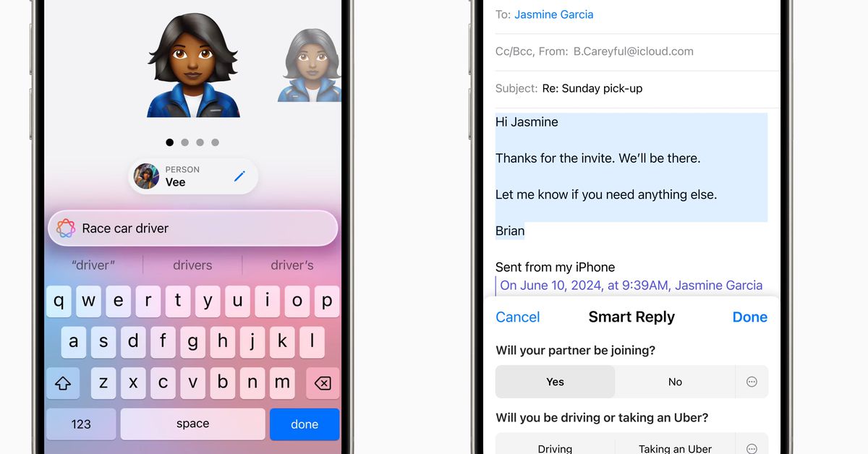
Task: Tap Done in the Smart Reply panel
Action: click(x=749, y=317)
